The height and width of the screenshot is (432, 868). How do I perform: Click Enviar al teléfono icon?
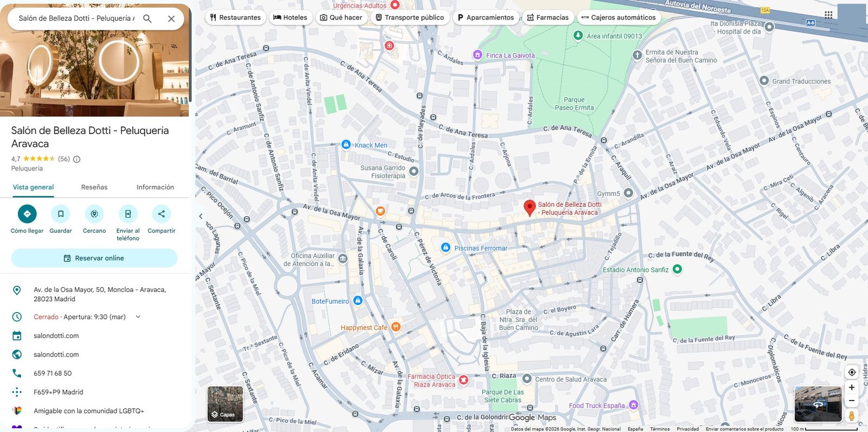[x=128, y=214]
